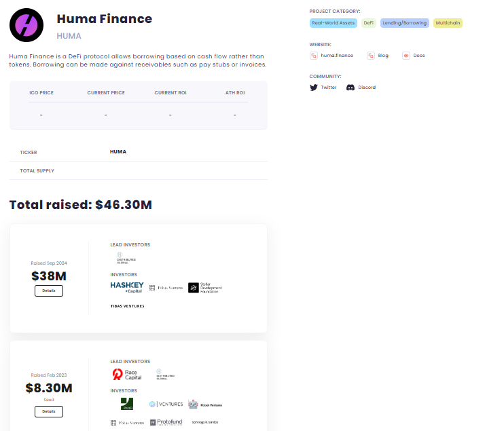The height and width of the screenshot is (431, 504).
Task: Open the huma.finance website link icon
Action: [314, 56]
